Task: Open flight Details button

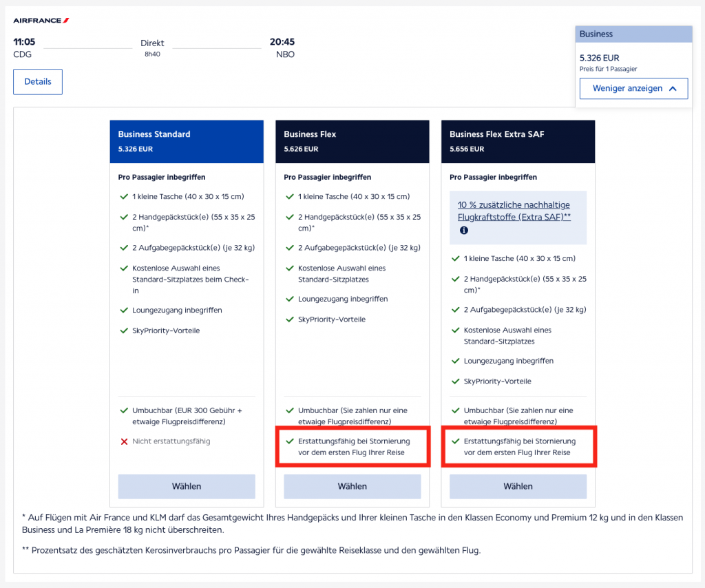Action: pyautogui.click(x=38, y=82)
